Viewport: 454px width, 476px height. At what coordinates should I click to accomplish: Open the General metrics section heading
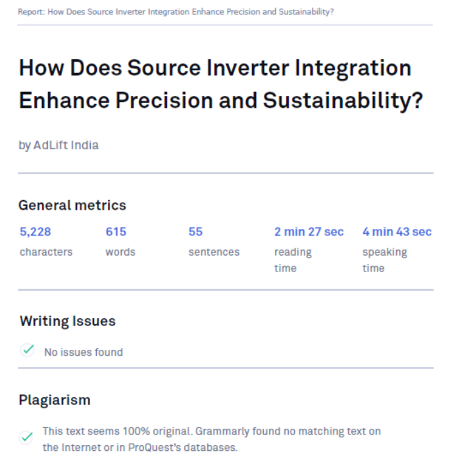point(72,205)
